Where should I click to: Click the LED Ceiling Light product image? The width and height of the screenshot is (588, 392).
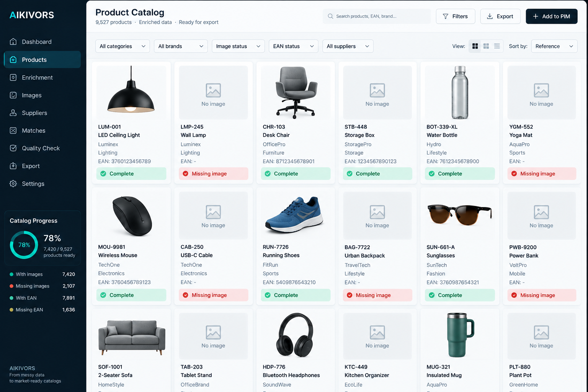point(131,92)
